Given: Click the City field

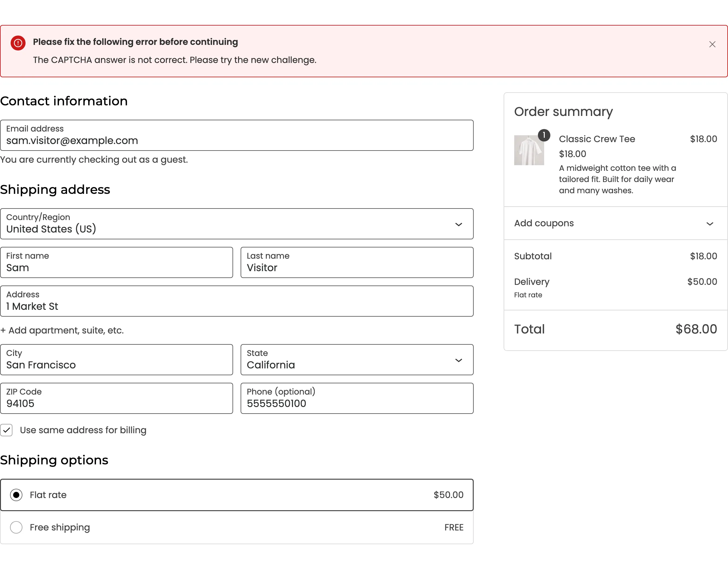Looking at the screenshot, I should (x=116, y=360).
